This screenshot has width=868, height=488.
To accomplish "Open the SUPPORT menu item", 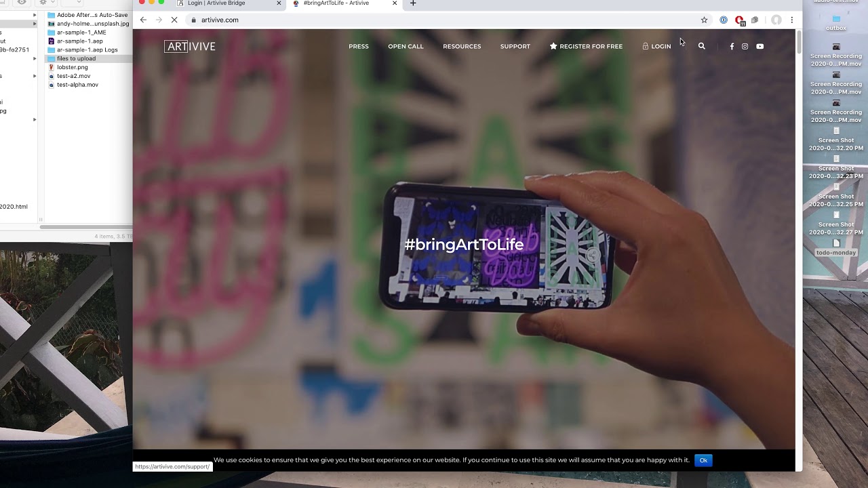I will pos(515,46).
